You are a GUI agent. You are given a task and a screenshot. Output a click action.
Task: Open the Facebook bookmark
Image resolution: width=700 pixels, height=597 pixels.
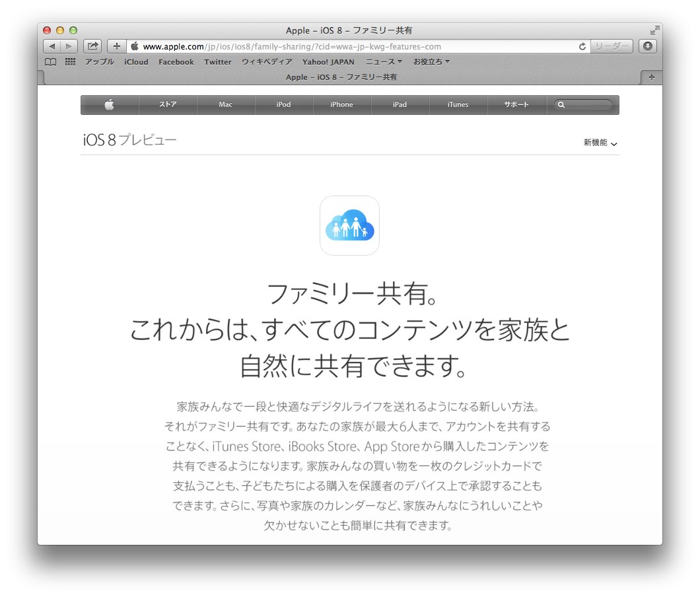coord(176,62)
